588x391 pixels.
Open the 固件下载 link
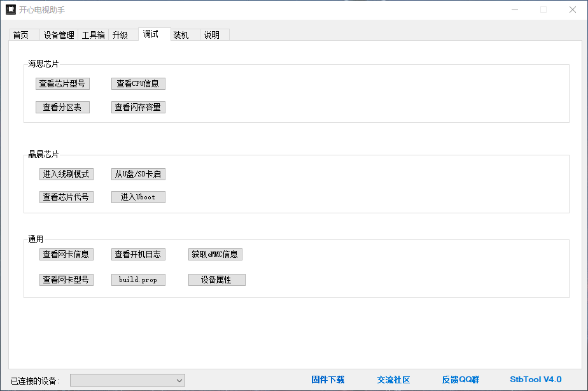[x=328, y=380]
